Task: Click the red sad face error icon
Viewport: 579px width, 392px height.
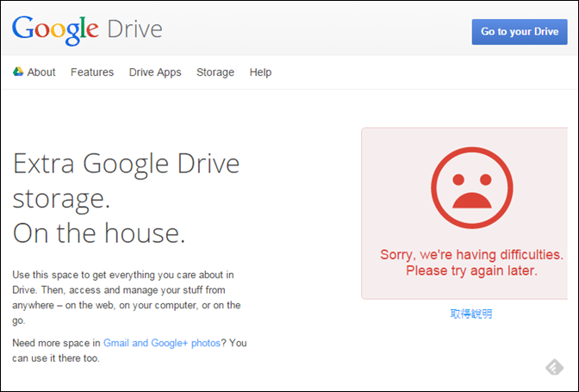Action: [x=471, y=188]
